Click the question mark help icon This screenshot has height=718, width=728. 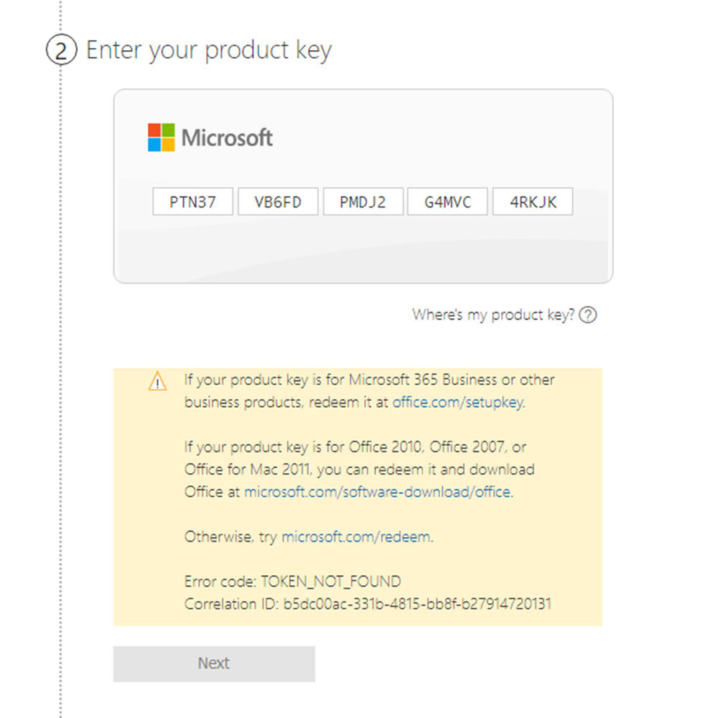[x=588, y=314]
